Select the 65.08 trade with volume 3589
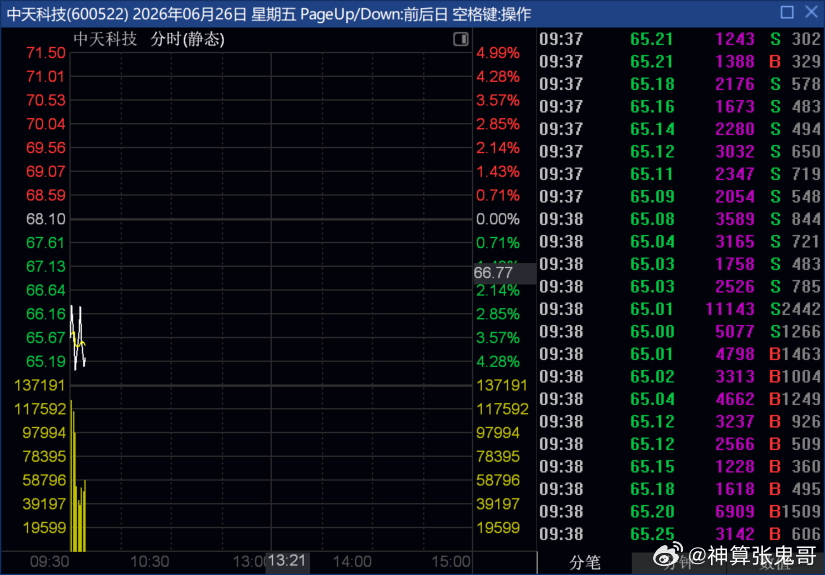 680,219
